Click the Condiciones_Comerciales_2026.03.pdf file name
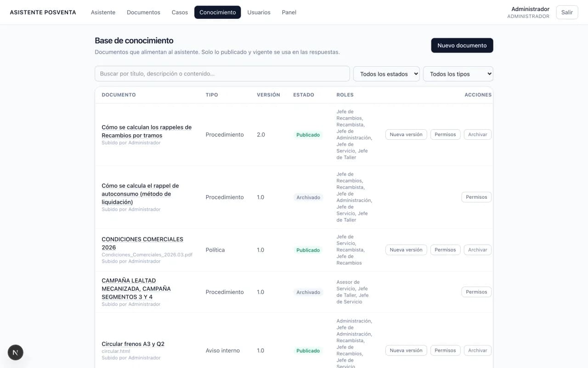588x368 pixels. pos(147,254)
